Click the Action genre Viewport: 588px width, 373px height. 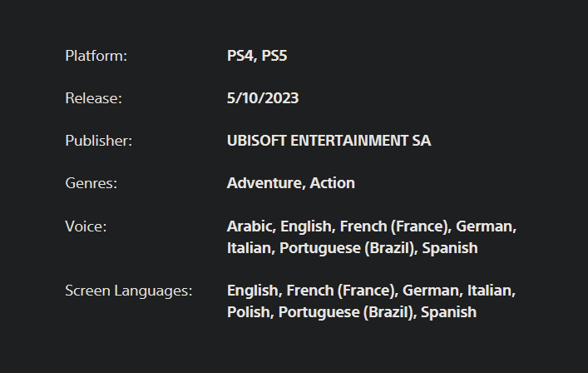[333, 183]
